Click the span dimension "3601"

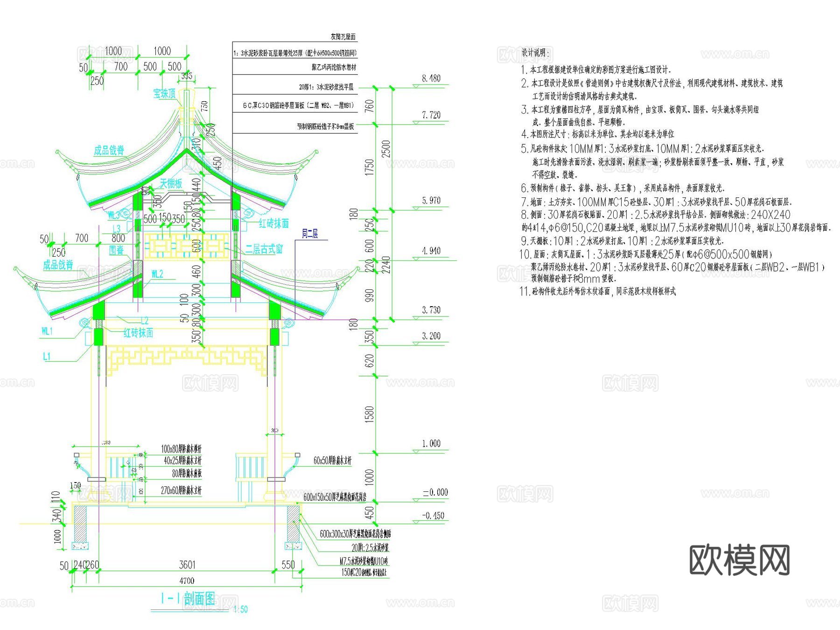(187, 565)
